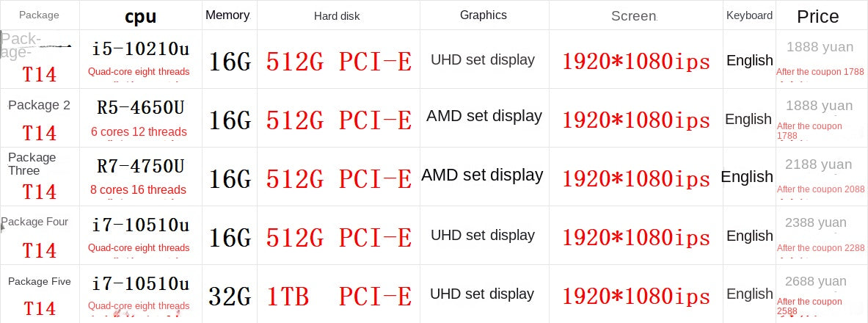
Task: Click the Keyboard column header
Action: [749, 15]
